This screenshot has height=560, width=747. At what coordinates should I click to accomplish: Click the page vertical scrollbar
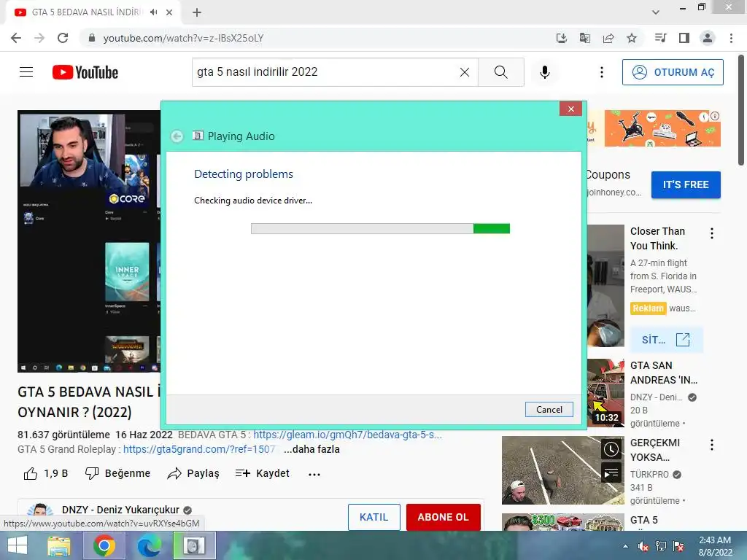[x=741, y=111]
